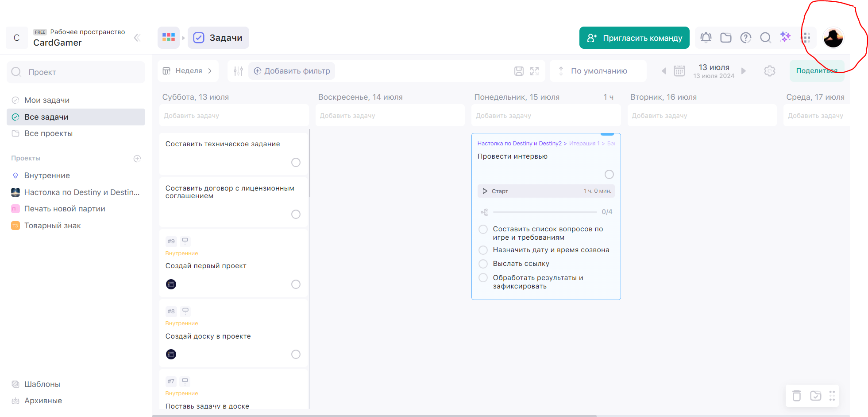Screen dimensions: 868x417
Task: Click assignee avatar on 'Создай доску в проекте'
Action: tap(171, 354)
